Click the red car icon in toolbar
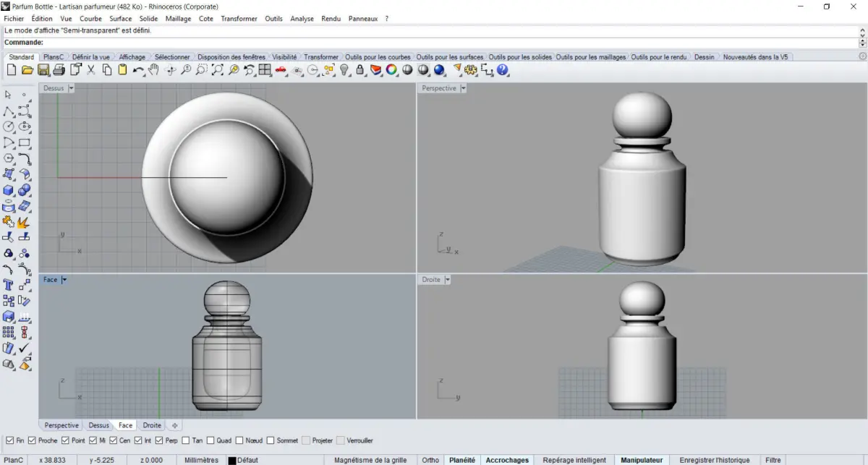The image size is (868, 465). point(281,70)
